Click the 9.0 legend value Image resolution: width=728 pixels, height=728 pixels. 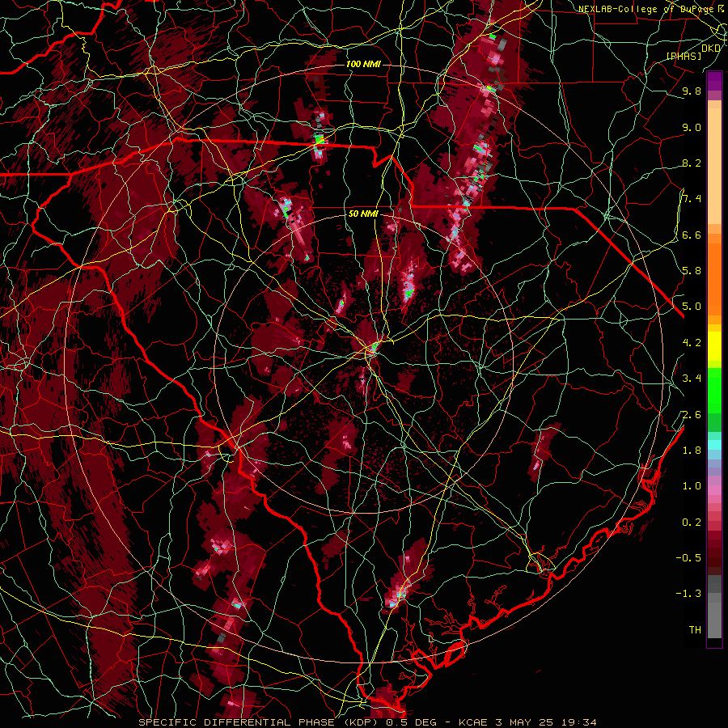click(x=692, y=127)
